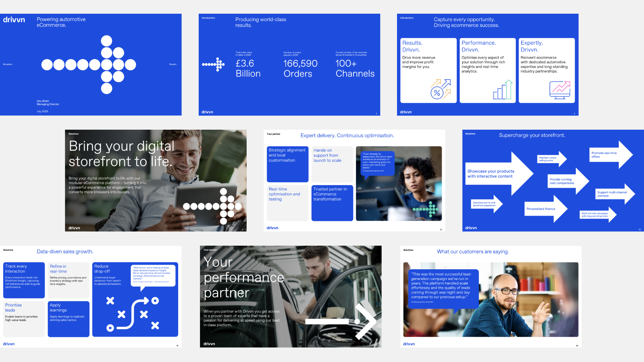644x362 pixels.
Task: Click the '166,590 Orders' statistic
Action: pos(300,68)
